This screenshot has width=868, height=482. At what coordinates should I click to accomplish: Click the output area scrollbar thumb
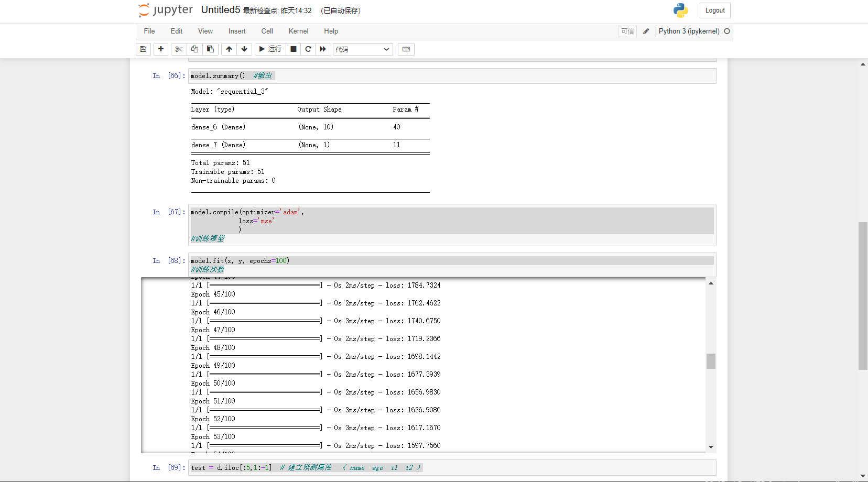[x=711, y=361]
